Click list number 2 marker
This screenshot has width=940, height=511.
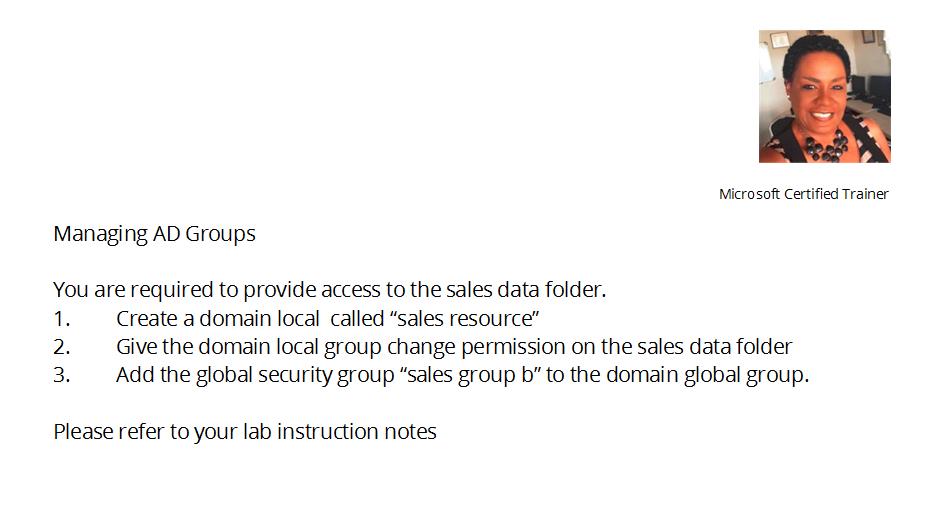point(62,347)
